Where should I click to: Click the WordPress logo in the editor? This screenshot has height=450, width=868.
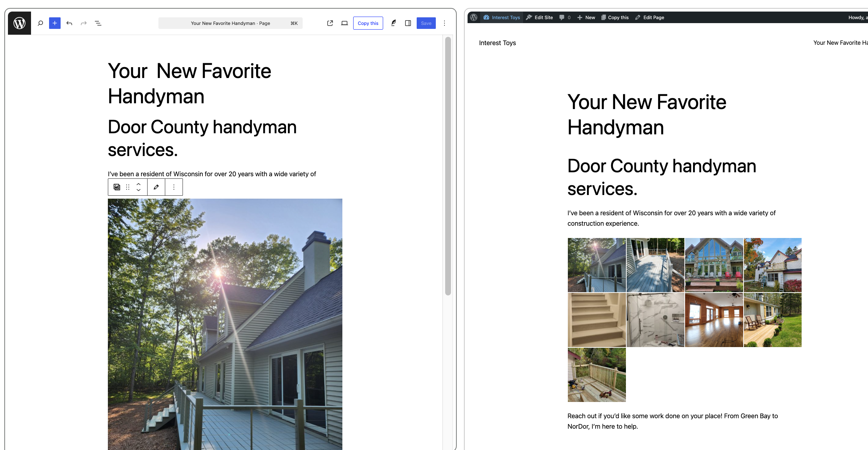click(x=19, y=23)
